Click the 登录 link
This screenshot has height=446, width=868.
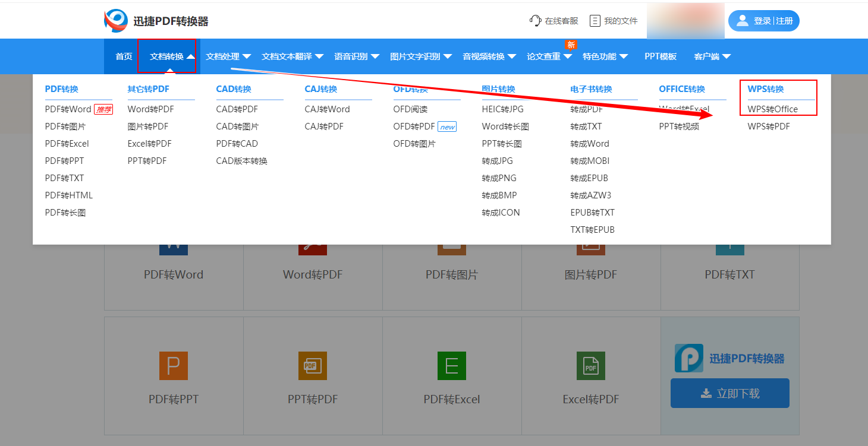point(762,21)
